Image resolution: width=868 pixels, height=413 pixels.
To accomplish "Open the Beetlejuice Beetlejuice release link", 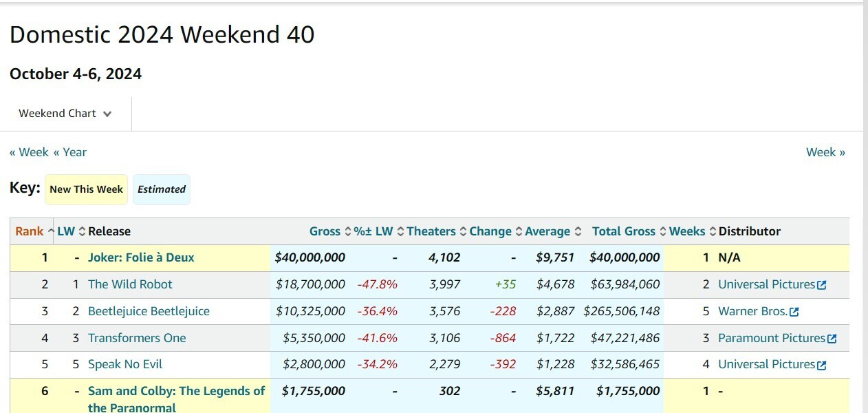I will (149, 311).
